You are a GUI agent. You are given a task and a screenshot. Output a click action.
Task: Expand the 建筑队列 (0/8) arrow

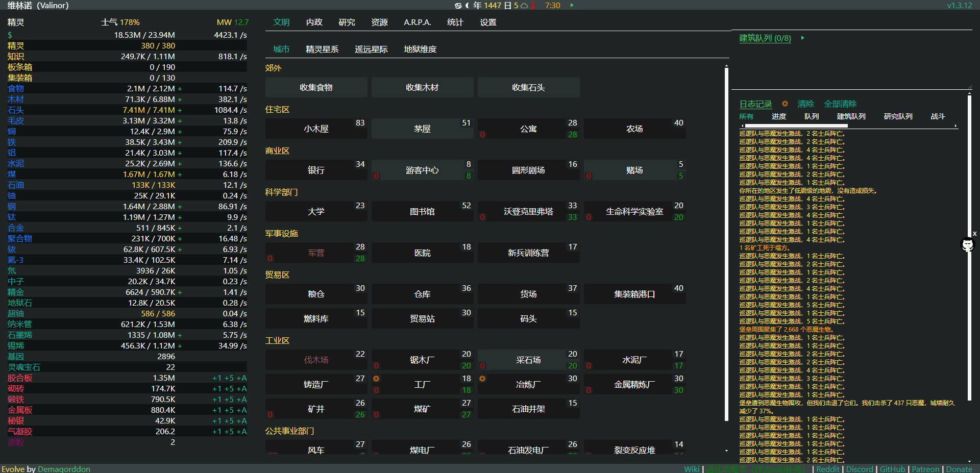[802, 38]
